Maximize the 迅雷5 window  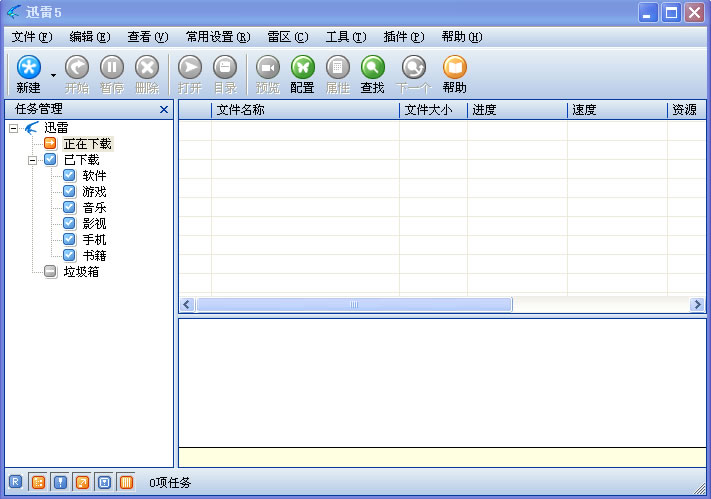(x=671, y=13)
